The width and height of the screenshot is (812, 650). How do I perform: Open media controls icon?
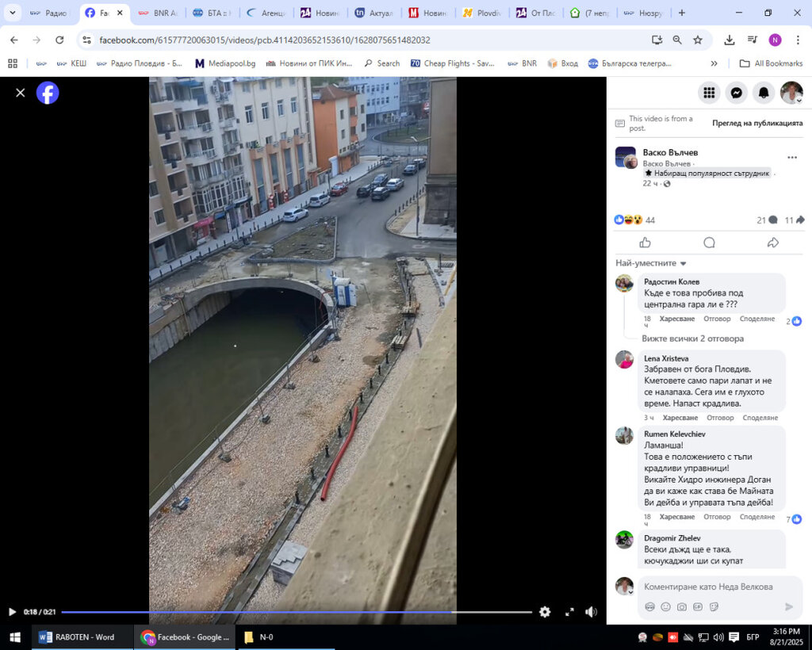coord(753,40)
